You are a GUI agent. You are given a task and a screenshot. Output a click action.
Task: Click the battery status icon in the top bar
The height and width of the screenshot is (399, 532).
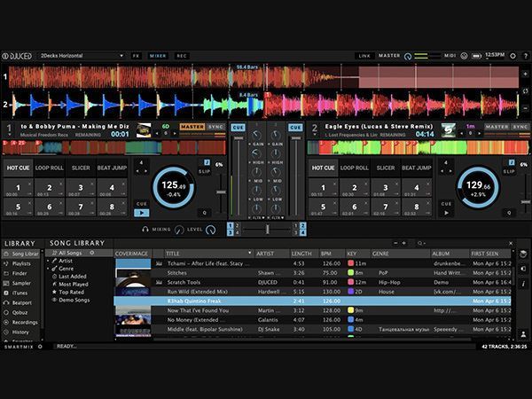click(x=476, y=56)
